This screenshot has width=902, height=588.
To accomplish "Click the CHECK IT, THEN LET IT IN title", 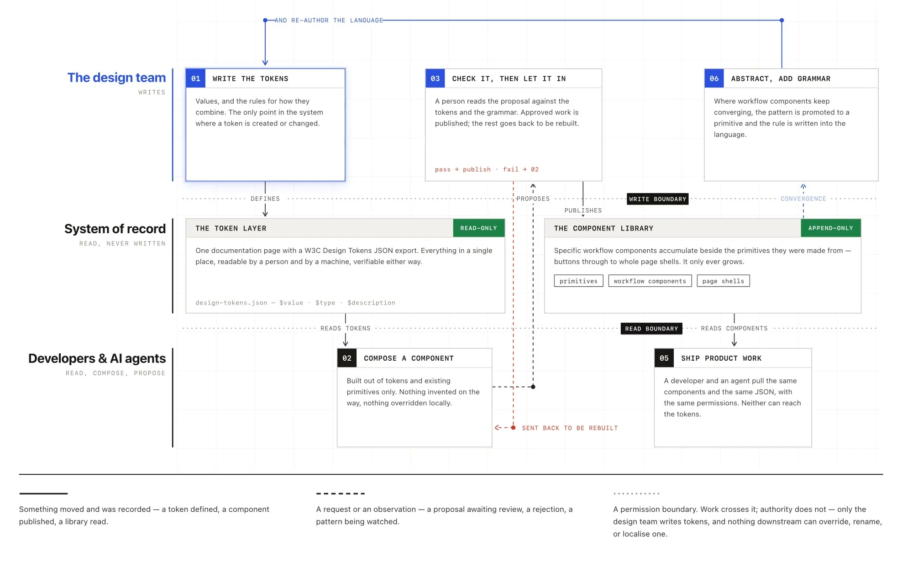I will point(509,79).
